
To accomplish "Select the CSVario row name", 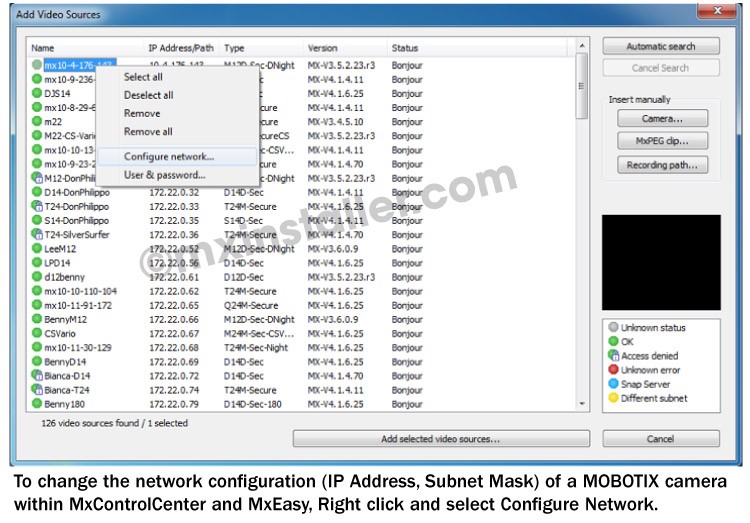I will pos(60,334).
